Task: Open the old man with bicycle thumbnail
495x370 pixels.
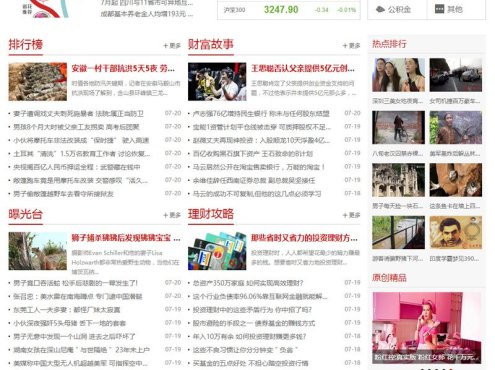Action: click(x=398, y=127)
